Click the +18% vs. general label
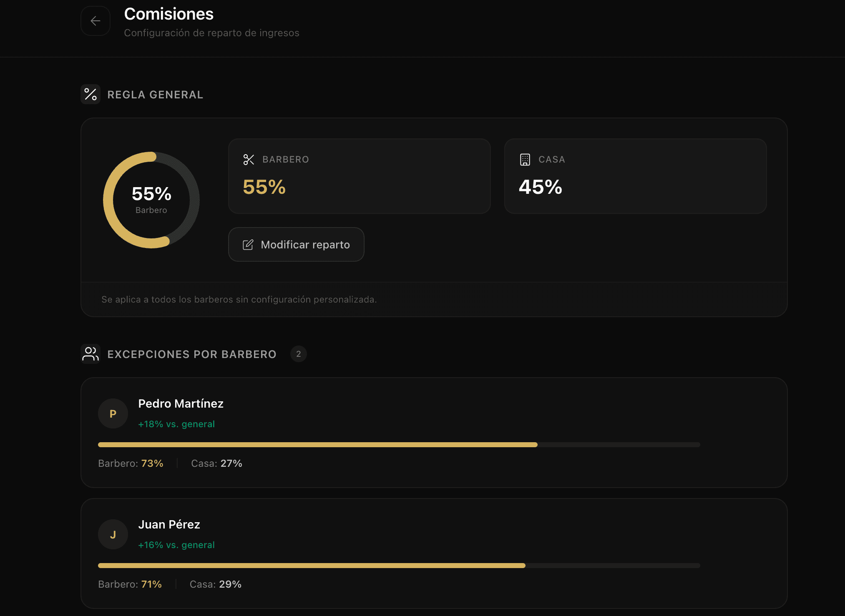This screenshot has width=845, height=616. click(176, 424)
